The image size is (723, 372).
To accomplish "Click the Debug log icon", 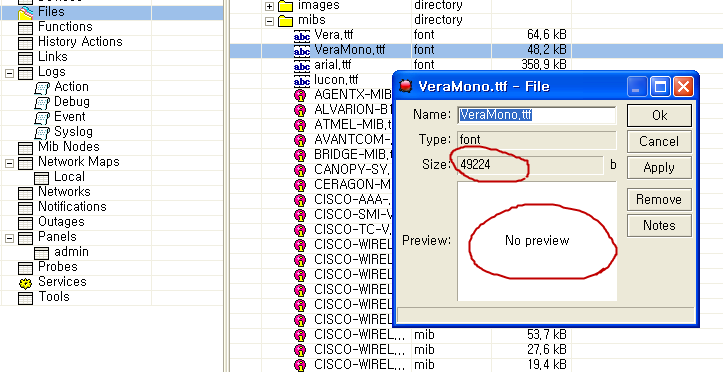I will pos(42,103).
